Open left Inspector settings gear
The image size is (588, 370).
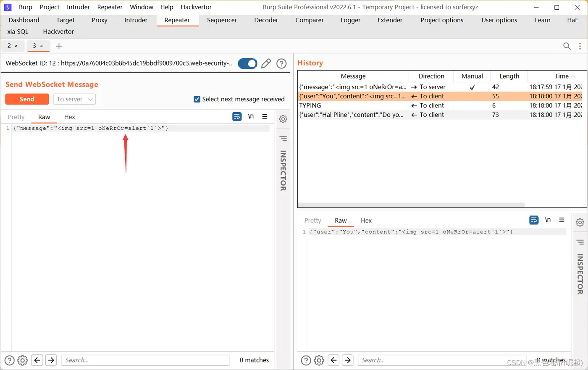283,119
